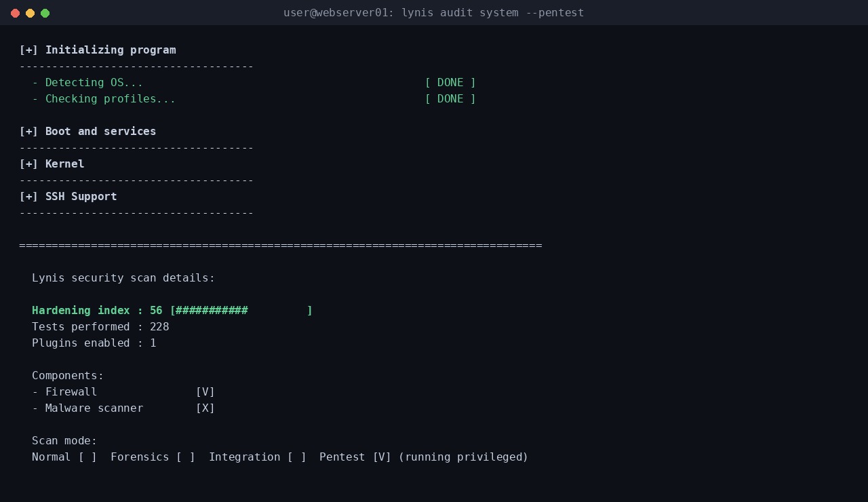Select 'Plugins enabled : 1' line
The height and width of the screenshot is (502, 868).
pos(94,343)
